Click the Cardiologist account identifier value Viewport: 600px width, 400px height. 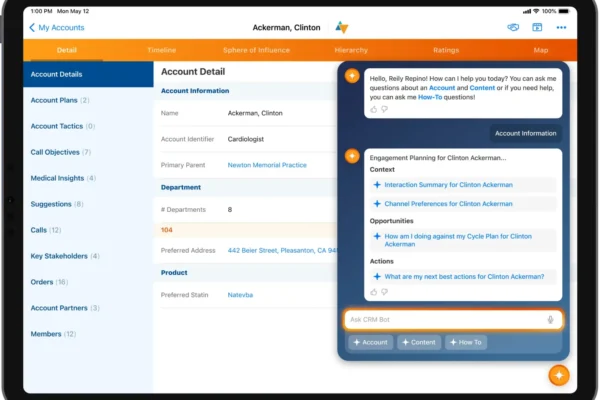click(x=246, y=139)
